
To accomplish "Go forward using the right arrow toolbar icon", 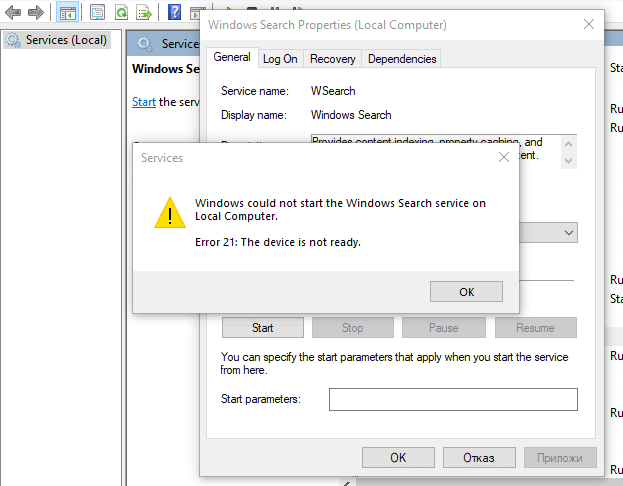I will pos(36,12).
